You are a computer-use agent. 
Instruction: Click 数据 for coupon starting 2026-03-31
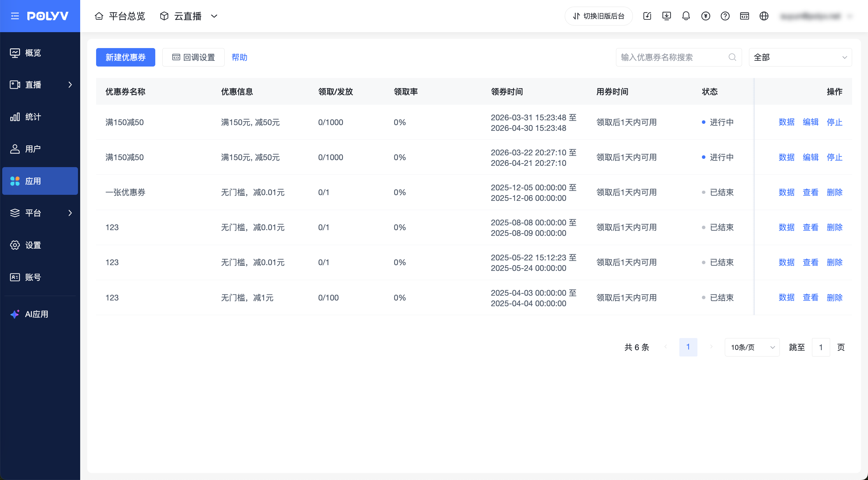pos(787,122)
